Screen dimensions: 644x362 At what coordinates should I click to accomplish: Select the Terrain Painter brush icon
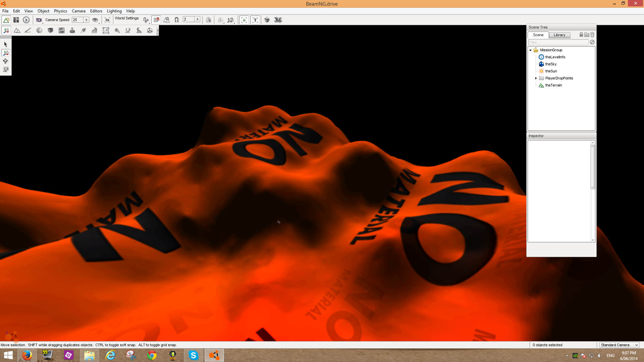(28, 31)
